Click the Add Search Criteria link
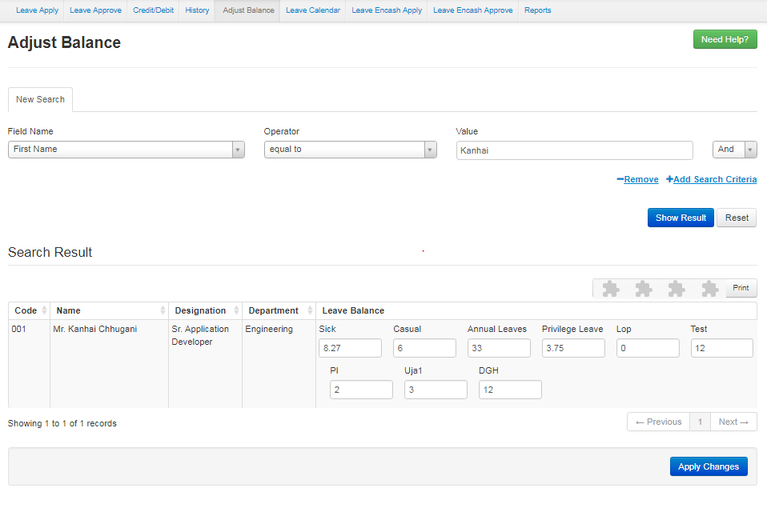Viewport: 767px width, 532px height. tap(711, 180)
